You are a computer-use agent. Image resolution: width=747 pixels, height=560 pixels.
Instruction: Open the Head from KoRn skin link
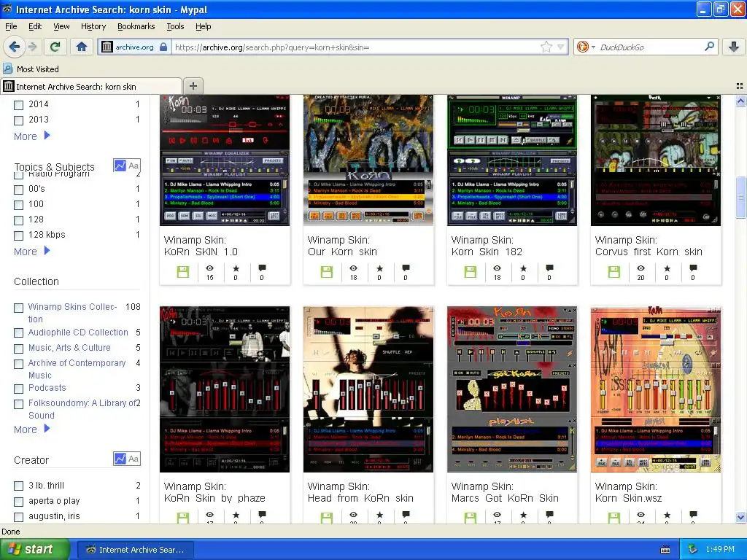tap(360, 492)
